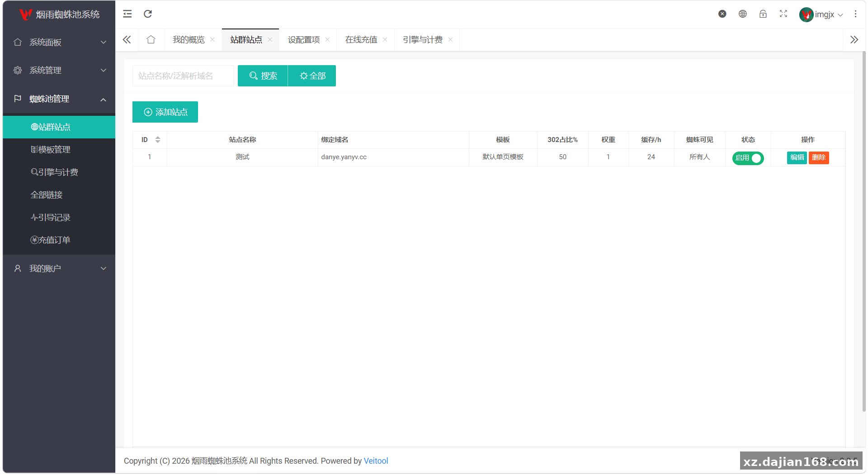Select 站群站点 in the sidebar

point(59,127)
